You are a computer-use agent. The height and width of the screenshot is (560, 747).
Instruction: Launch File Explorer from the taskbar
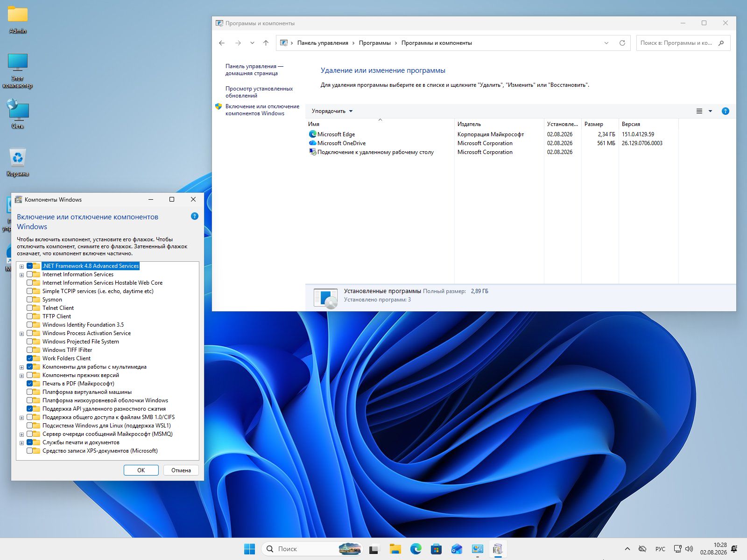(395, 549)
